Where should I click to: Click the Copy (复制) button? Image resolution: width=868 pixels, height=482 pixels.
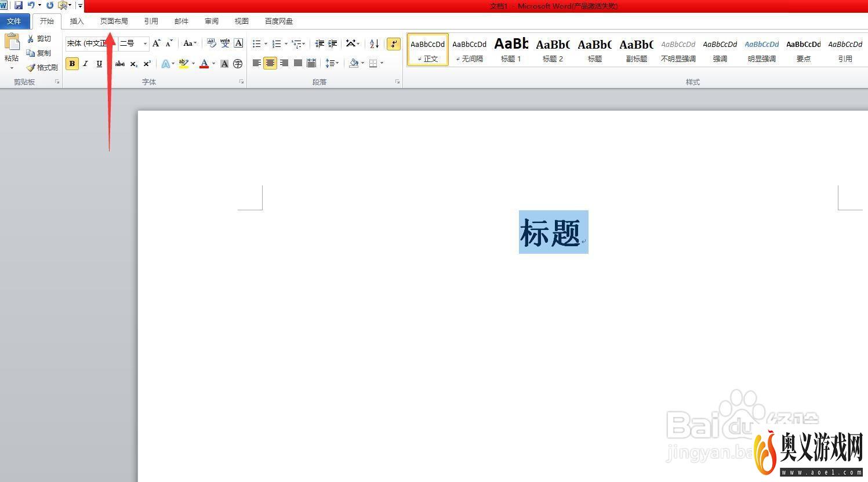tap(39, 53)
